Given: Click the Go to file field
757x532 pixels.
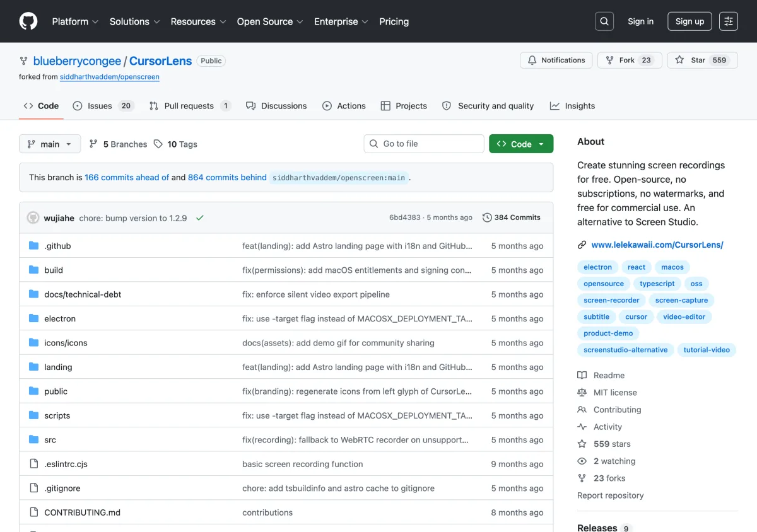Looking at the screenshot, I should coord(424,144).
